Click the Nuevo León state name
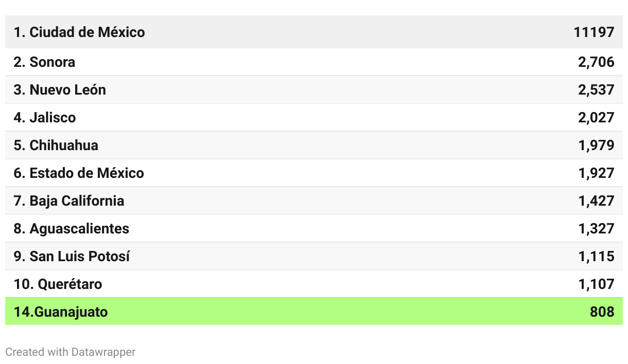The height and width of the screenshot is (364, 628). click(x=60, y=90)
